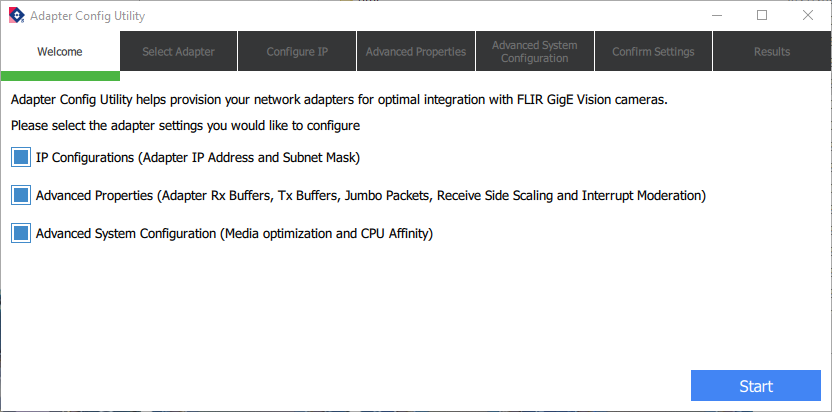Click the FLIR GigE Vision description sentence
The image size is (832, 412).
point(338,100)
